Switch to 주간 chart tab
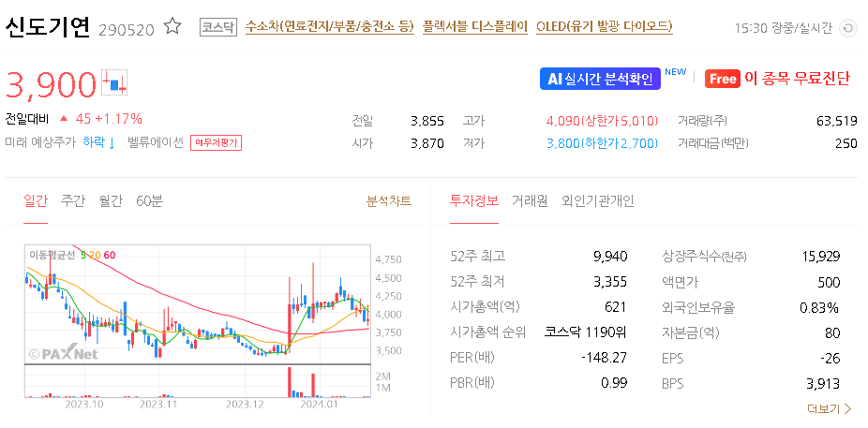This screenshot has width=868, height=428. (73, 200)
